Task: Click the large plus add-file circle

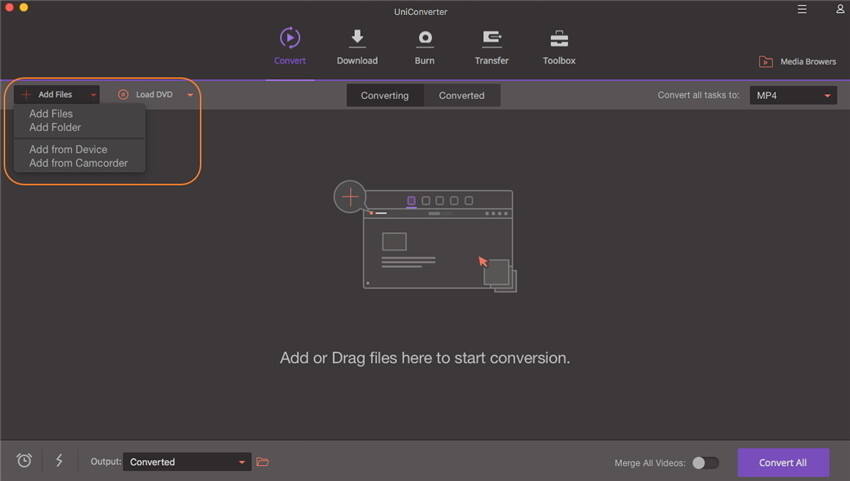Action: (x=350, y=196)
